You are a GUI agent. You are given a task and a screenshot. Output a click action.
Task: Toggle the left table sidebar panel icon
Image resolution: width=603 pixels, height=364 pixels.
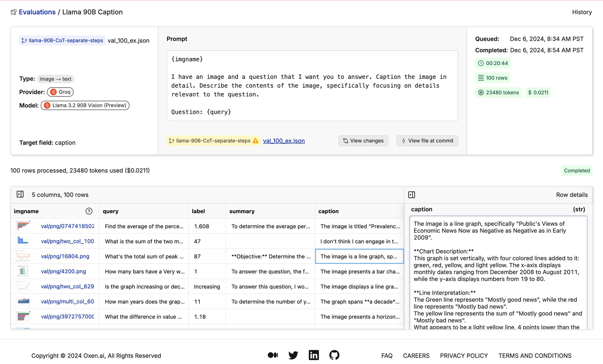20,194
